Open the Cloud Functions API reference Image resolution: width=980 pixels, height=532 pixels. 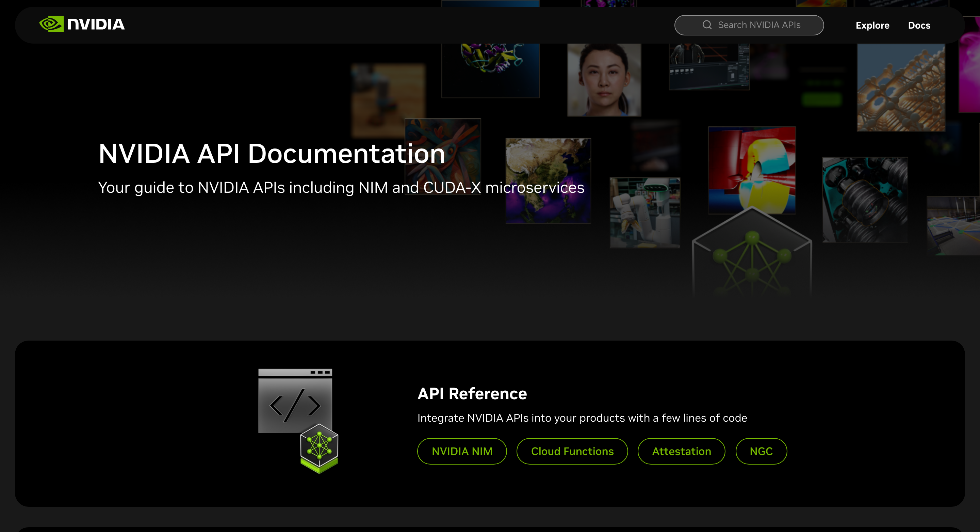[x=572, y=451]
